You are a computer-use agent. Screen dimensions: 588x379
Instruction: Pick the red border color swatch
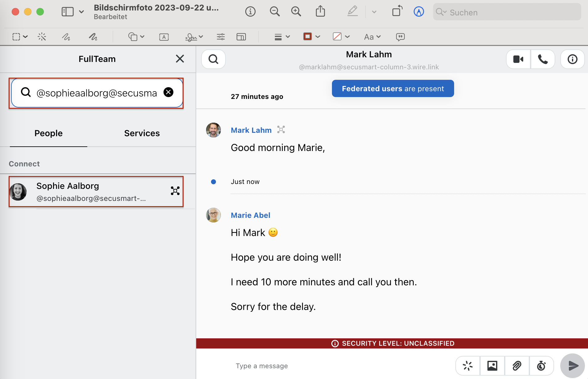coord(308,36)
